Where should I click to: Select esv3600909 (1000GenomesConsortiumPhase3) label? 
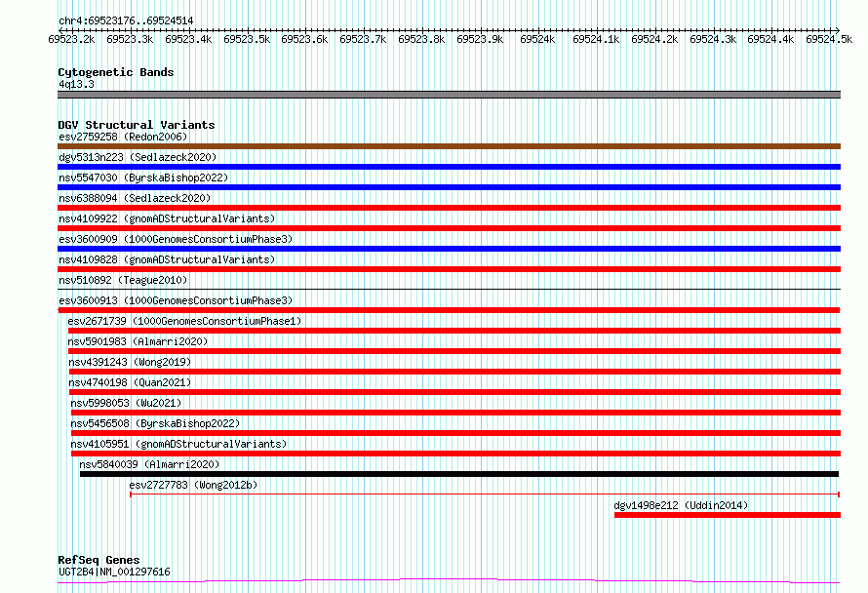point(176,239)
